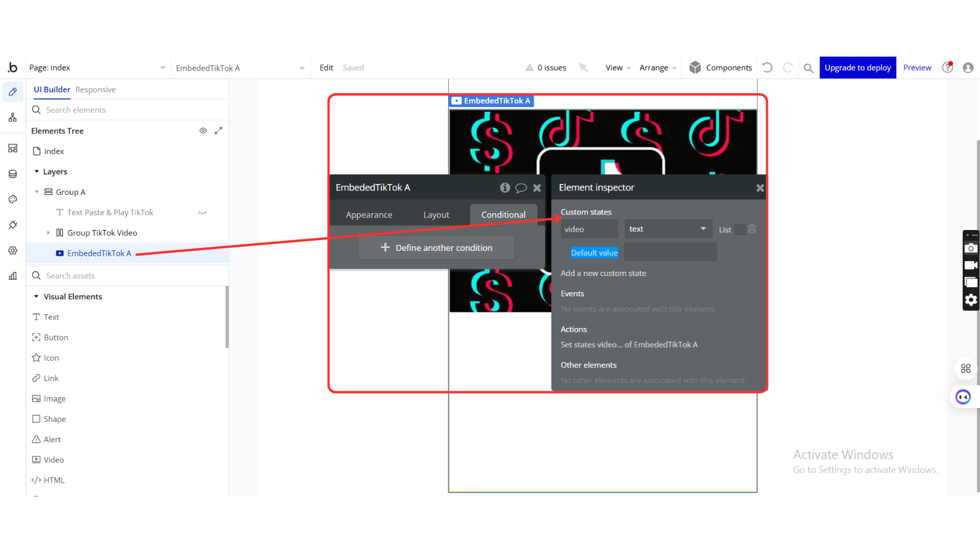Open the EmbededTikTok A element selector dropdown
980x552 pixels.
click(x=240, y=68)
